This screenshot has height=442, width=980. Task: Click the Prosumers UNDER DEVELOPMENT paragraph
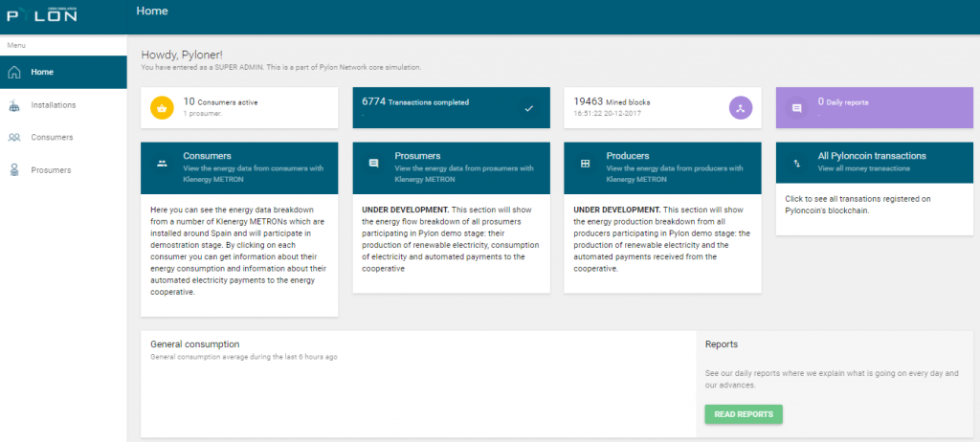(450, 239)
